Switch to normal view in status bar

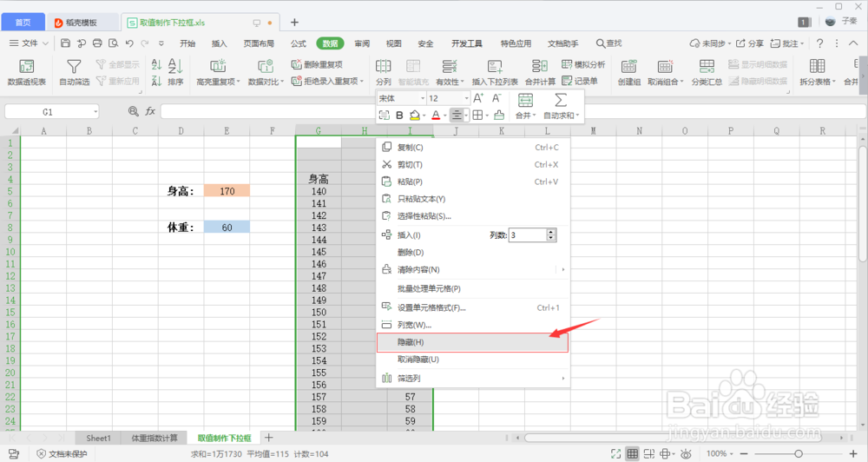pos(632,453)
